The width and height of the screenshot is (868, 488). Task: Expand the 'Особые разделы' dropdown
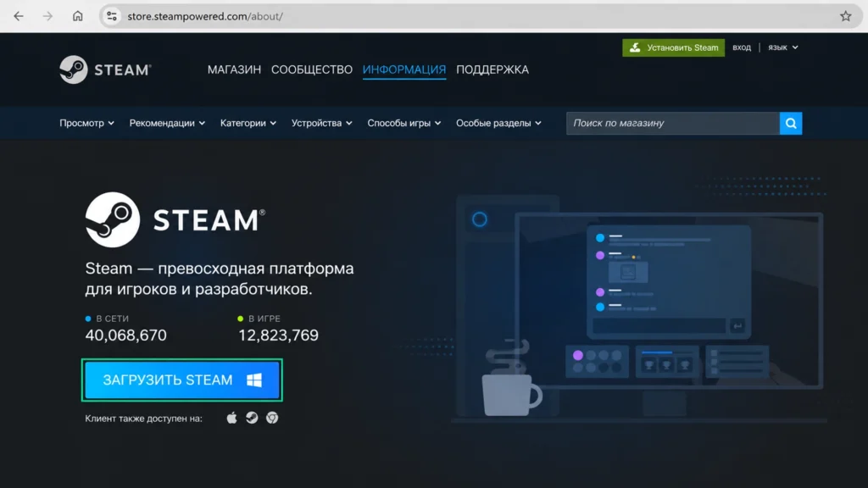click(498, 123)
